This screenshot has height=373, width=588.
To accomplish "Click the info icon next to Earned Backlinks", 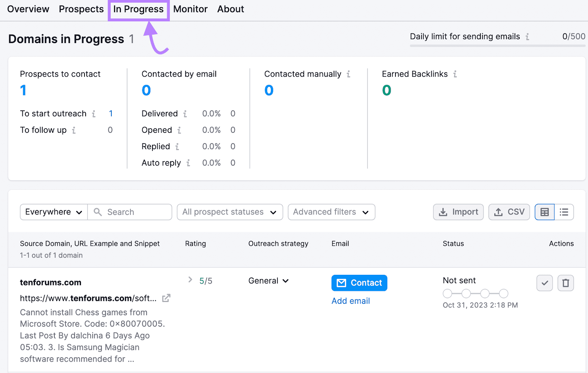I will tap(455, 74).
